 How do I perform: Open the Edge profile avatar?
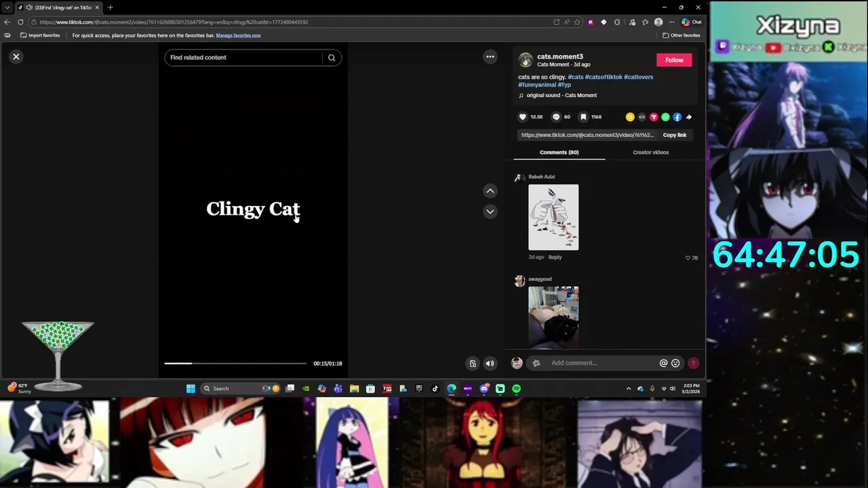658,22
